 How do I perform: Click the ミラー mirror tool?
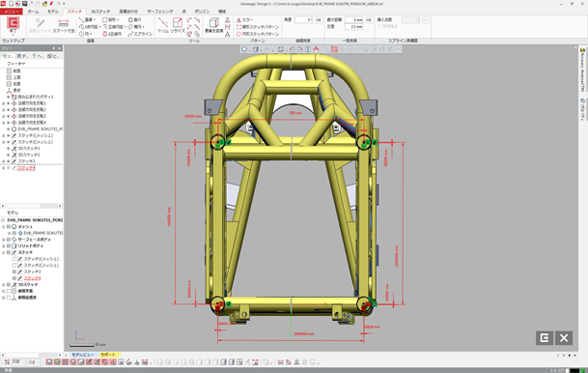(x=245, y=19)
